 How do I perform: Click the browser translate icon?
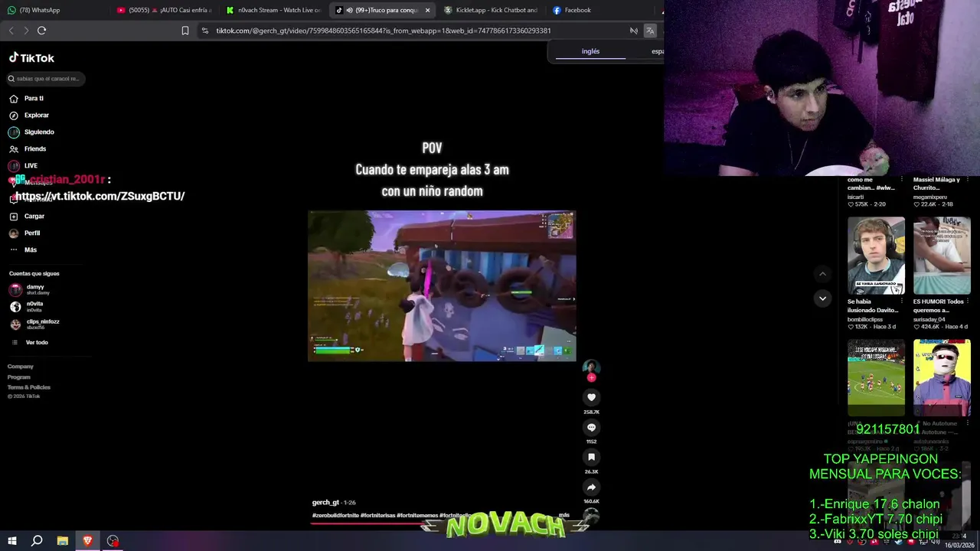pos(650,31)
